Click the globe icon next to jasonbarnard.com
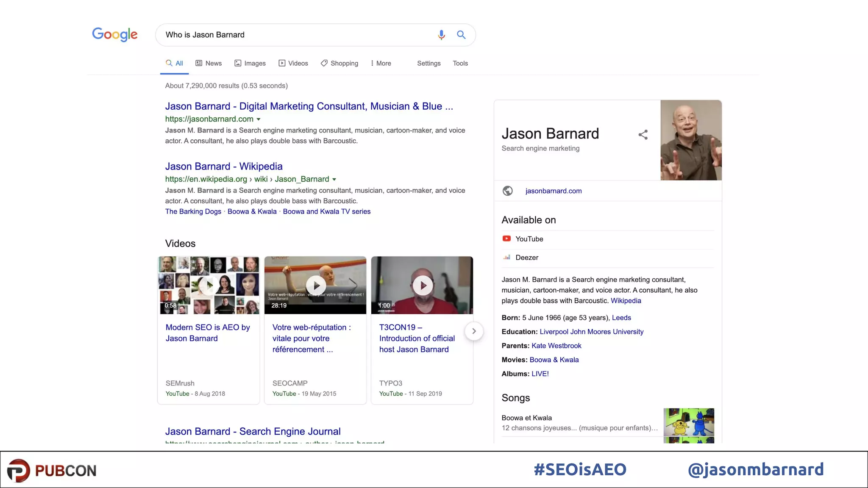868x488 pixels. coord(507,191)
